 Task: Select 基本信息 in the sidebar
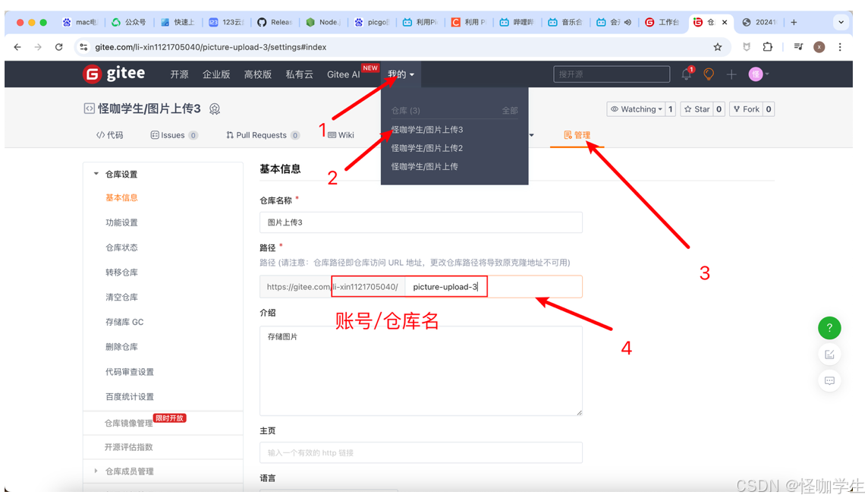click(x=121, y=197)
